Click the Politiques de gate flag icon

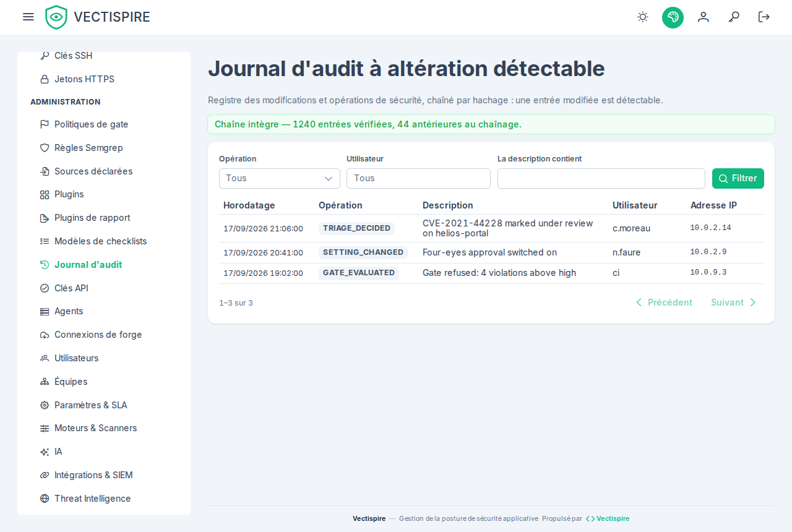[x=45, y=124]
